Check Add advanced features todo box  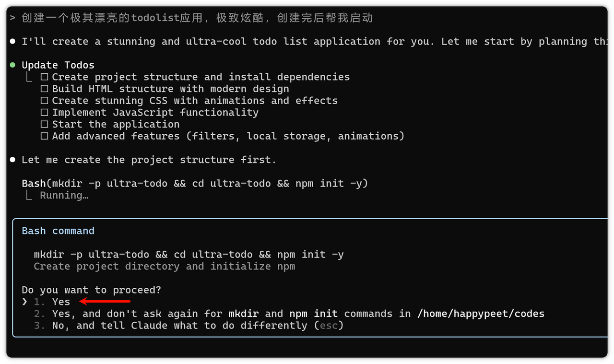pyautogui.click(x=44, y=136)
